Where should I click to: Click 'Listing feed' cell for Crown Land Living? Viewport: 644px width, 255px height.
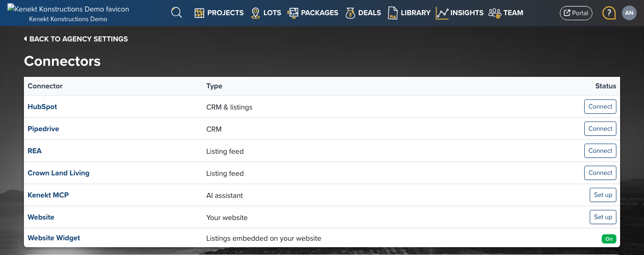click(x=225, y=174)
